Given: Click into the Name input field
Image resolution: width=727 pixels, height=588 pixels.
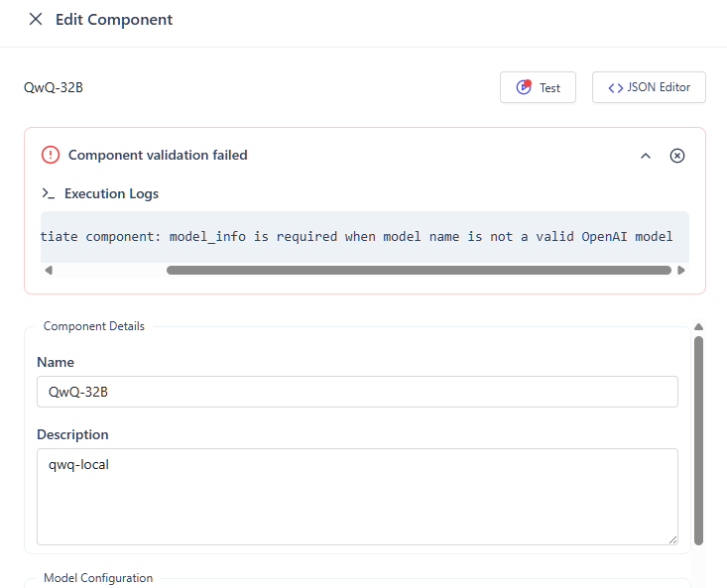Looking at the screenshot, I should point(357,392).
